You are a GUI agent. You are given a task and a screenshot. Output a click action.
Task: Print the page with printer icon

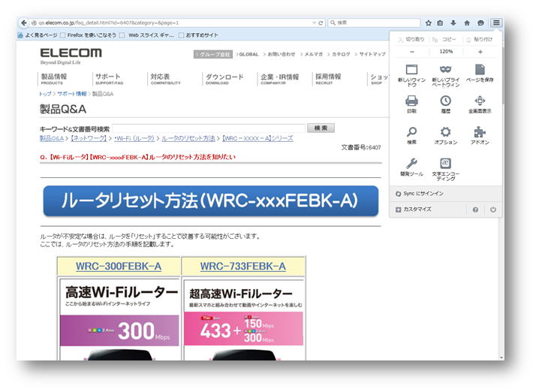411,104
